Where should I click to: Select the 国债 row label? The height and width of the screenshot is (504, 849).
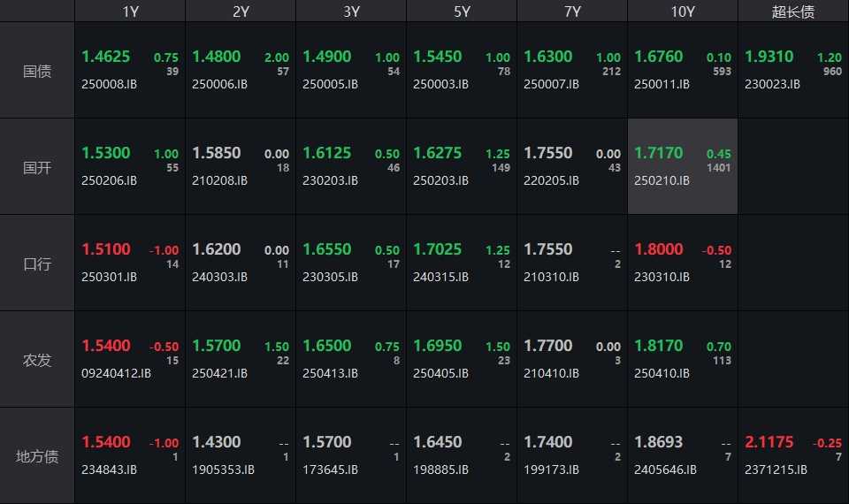pos(37,71)
